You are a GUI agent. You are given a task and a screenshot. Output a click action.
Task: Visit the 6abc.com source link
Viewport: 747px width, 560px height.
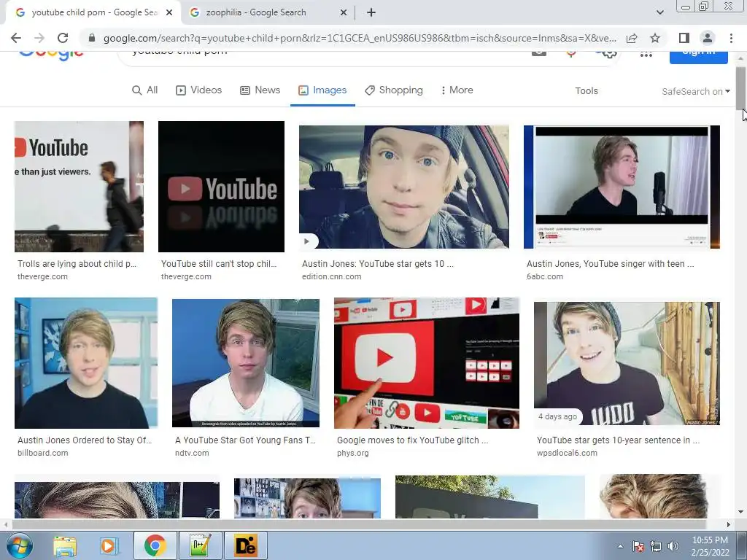545,276
